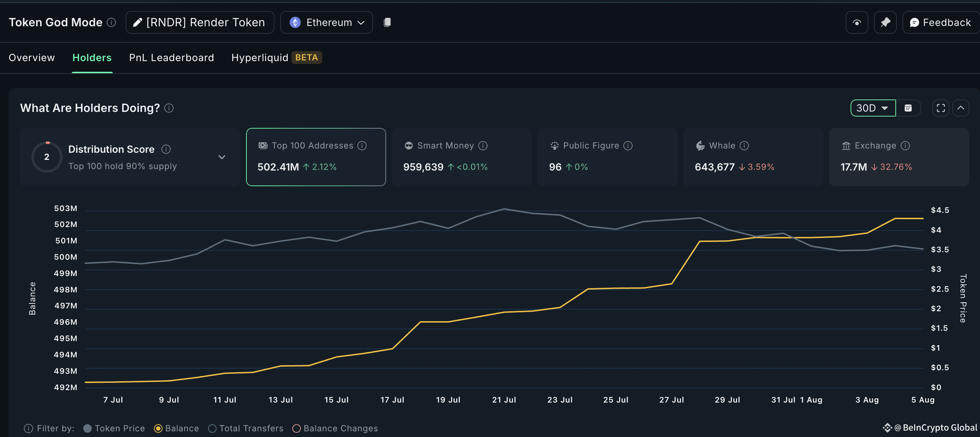Click the Whale info icon
The width and height of the screenshot is (980, 437).
pyautogui.click(x=744, y=146)
